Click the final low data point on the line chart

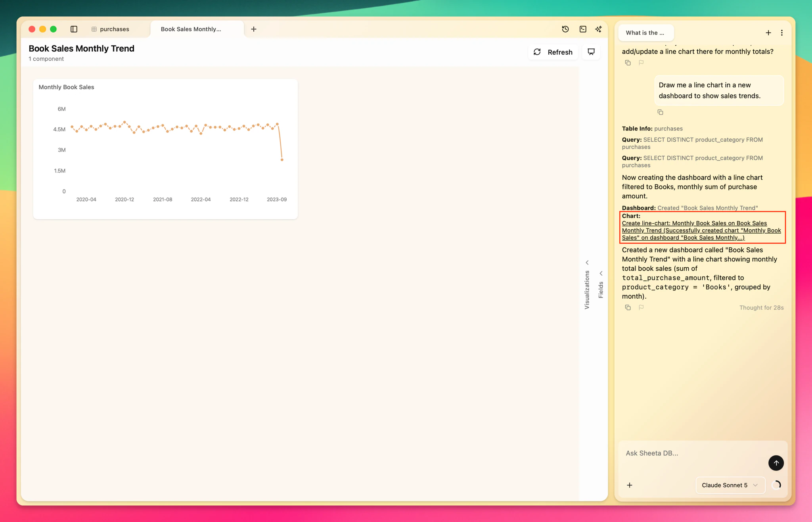coord(282,160)
